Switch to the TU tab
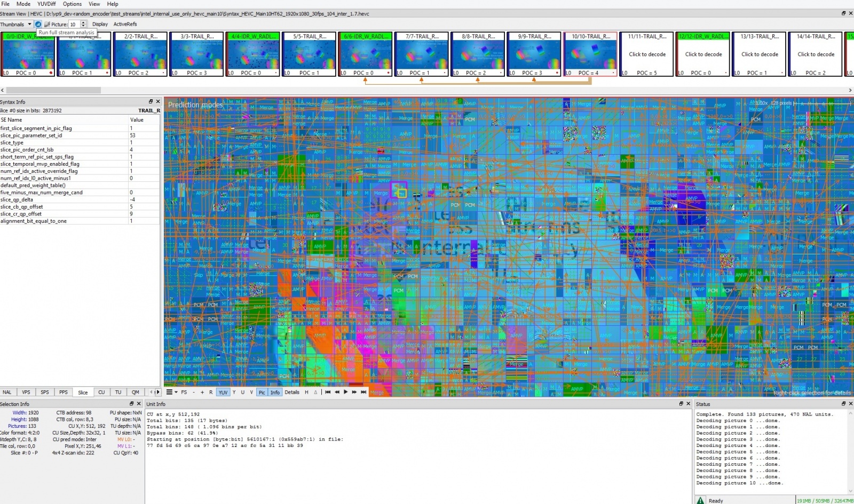 point(118,392)
